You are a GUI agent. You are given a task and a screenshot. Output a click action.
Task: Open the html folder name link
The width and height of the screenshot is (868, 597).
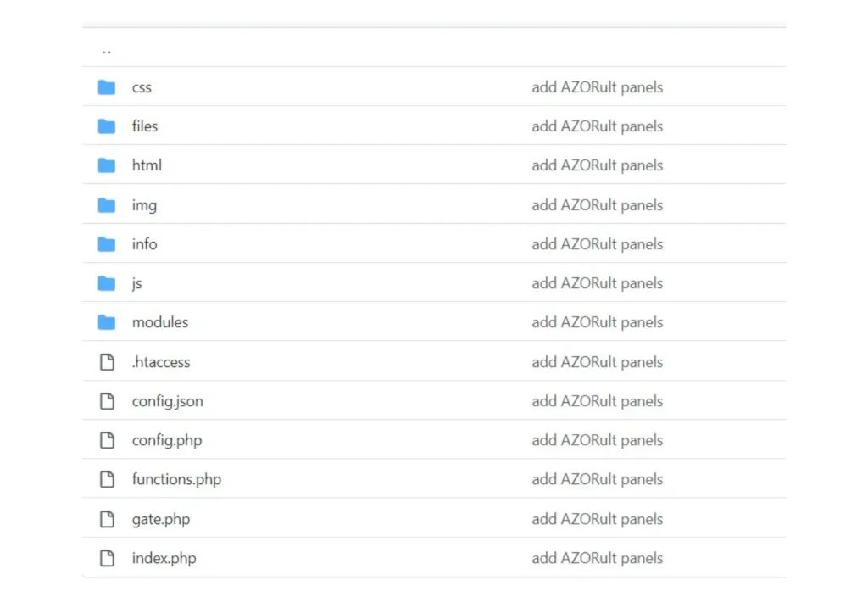(147, 165)
